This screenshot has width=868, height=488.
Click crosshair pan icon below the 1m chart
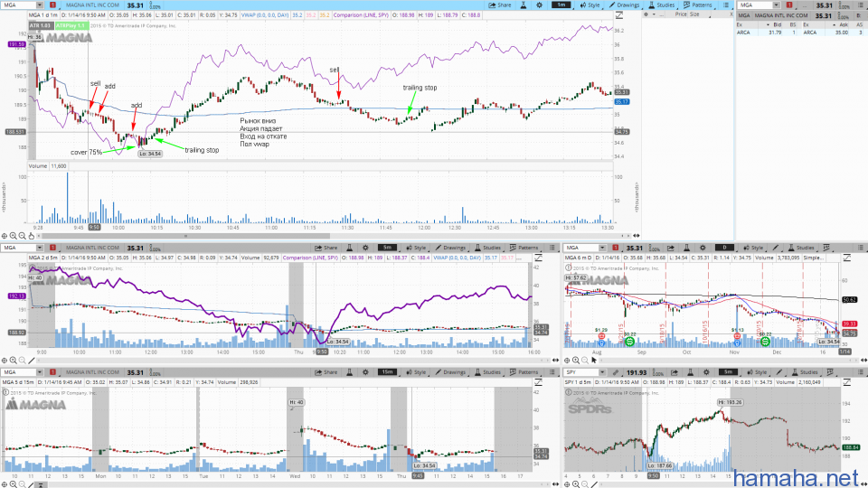pos(5,236)
